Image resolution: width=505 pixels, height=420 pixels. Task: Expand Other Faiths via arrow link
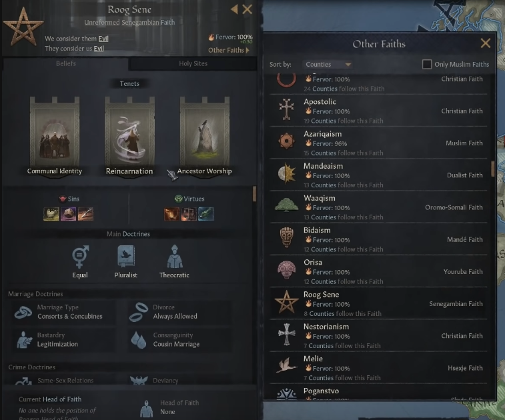[x=228, y=50]
